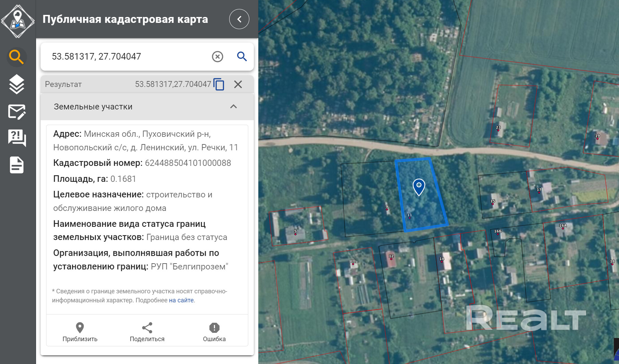Viewport: 619px width, 364px height.
Task: Select parcel number 12 on the map
Action: (x=391, y=257)
